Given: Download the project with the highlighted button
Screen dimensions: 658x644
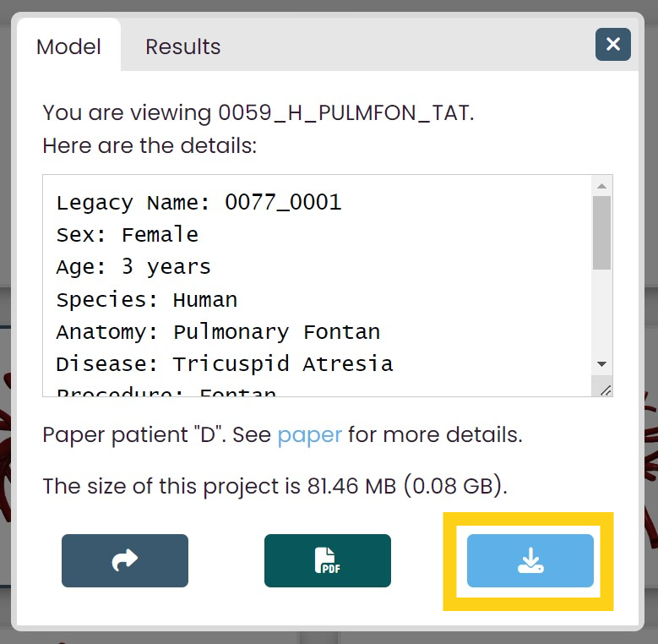Looking at the screenshot, I should (530, 560).
